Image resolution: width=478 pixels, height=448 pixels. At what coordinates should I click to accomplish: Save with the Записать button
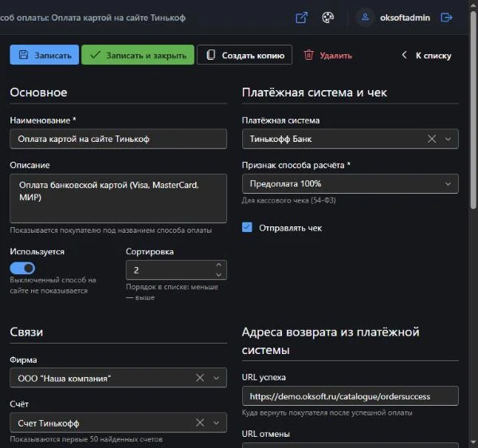44,55
